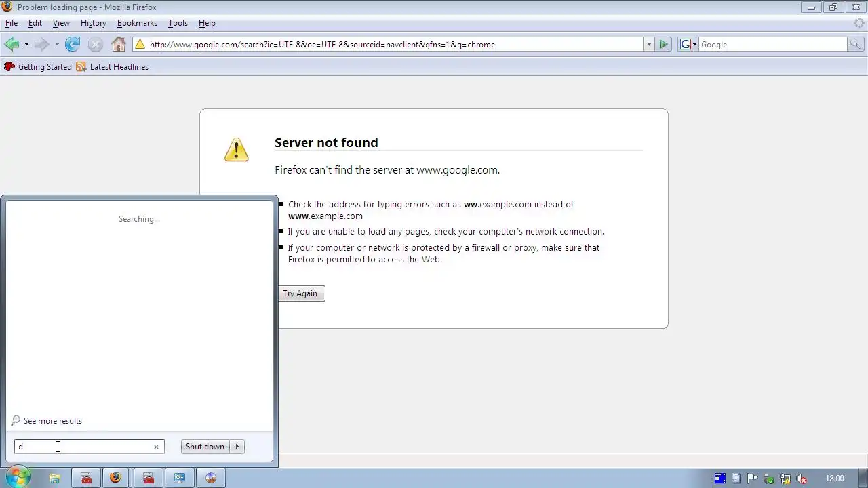Open the network warning tray icon

(785, 479)
